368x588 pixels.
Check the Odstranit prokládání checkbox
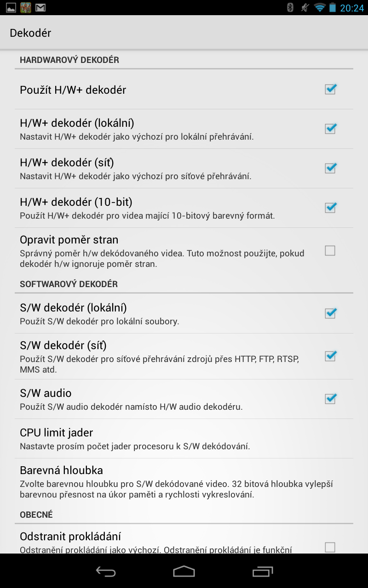coord(330,547)
